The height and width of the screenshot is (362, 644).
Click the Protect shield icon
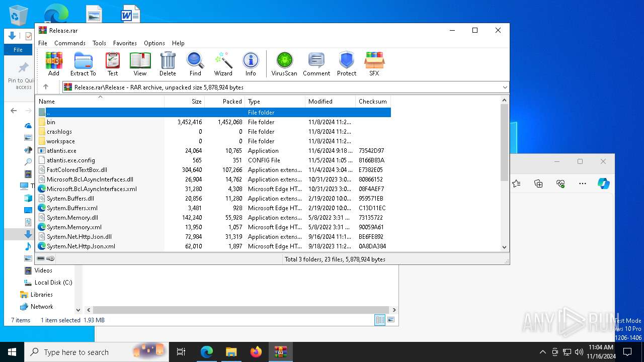point(346,64)
